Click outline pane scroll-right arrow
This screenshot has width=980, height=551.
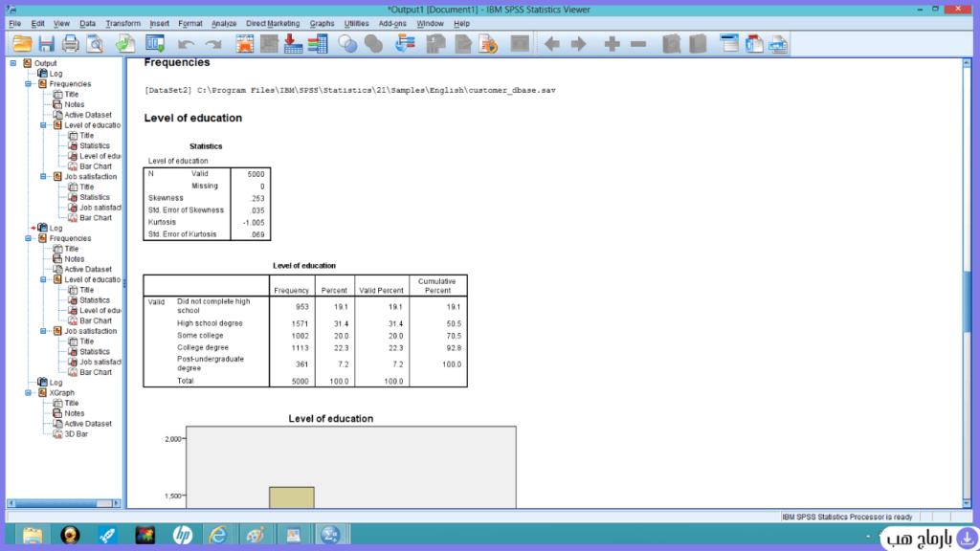tap(116, 503)
